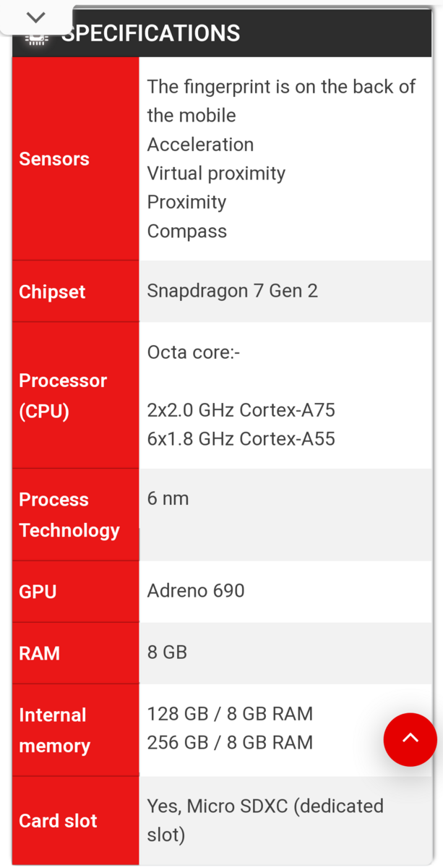Viewport: 443px width, 868px height.
Task: Tap the scroll-to-top red arrow button
Action: click(410, 739)
